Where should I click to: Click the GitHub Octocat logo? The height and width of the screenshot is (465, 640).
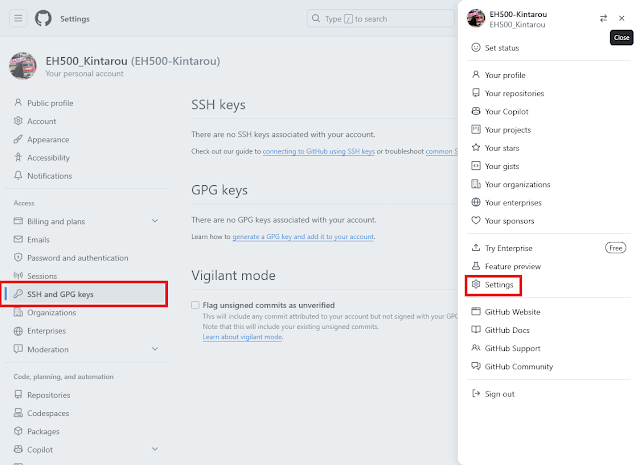pyautogui.click(x=43, y=18)
